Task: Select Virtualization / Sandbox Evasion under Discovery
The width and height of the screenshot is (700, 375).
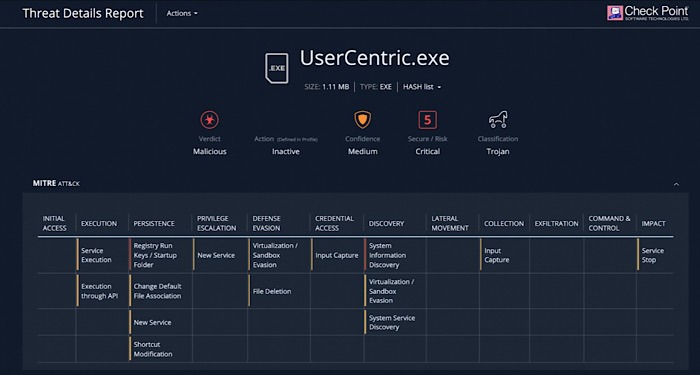Action: point(392,291)
